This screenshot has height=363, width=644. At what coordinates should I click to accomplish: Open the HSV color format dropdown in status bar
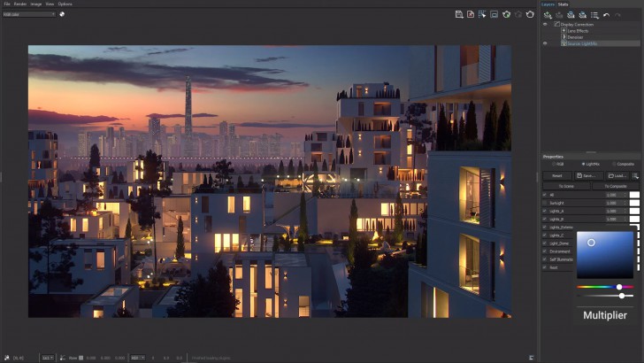tap(137, 358)
